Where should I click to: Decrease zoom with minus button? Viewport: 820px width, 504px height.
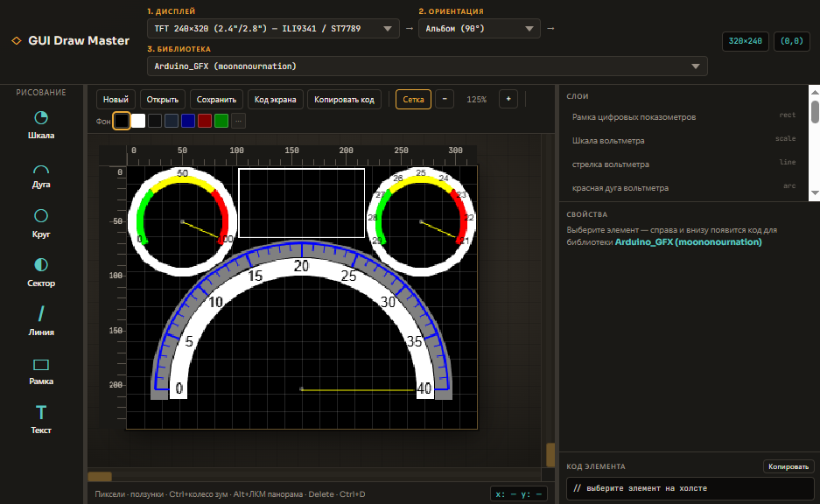tap(445, 99)
